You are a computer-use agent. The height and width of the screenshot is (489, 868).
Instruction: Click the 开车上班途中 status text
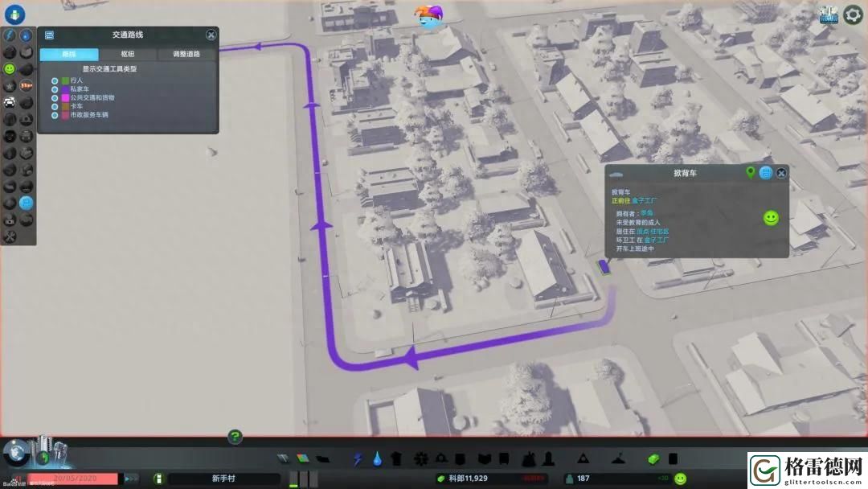(x=635, y=249)
